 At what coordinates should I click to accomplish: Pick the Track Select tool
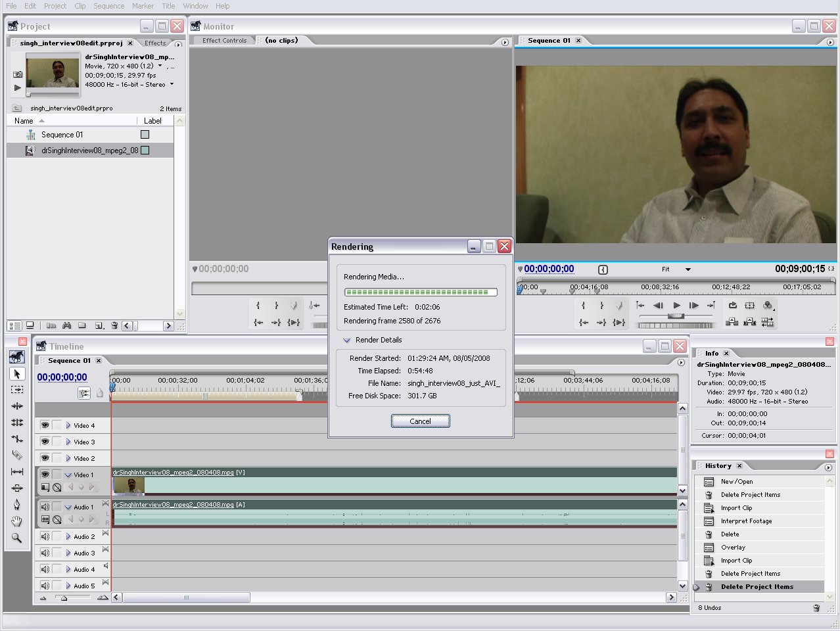pyautogui.click(x=17, y=389)
